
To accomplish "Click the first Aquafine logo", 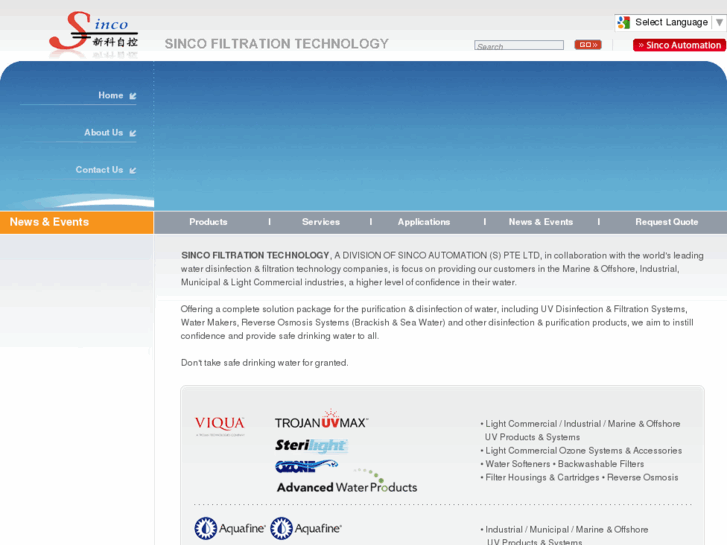I will (x=230, y=528).
